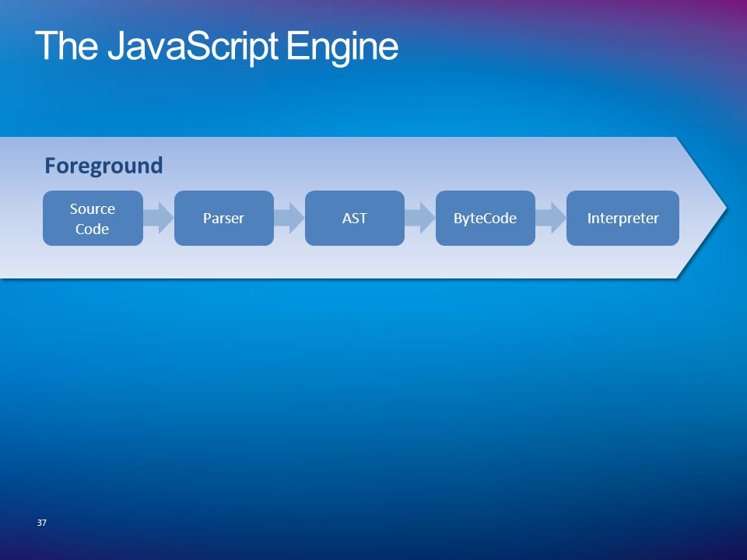Click the Interpreter box
This screenshot has height=560, width=747.
pos(622,218)
